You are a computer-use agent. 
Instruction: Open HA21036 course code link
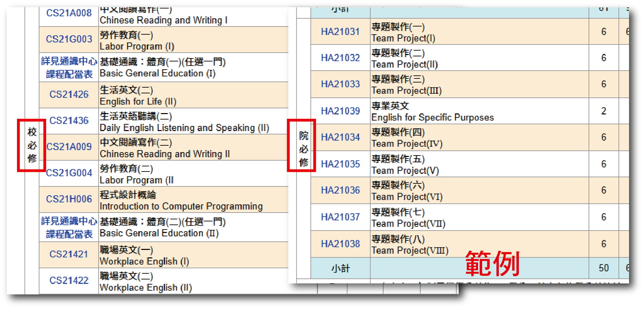pos(340,190)
